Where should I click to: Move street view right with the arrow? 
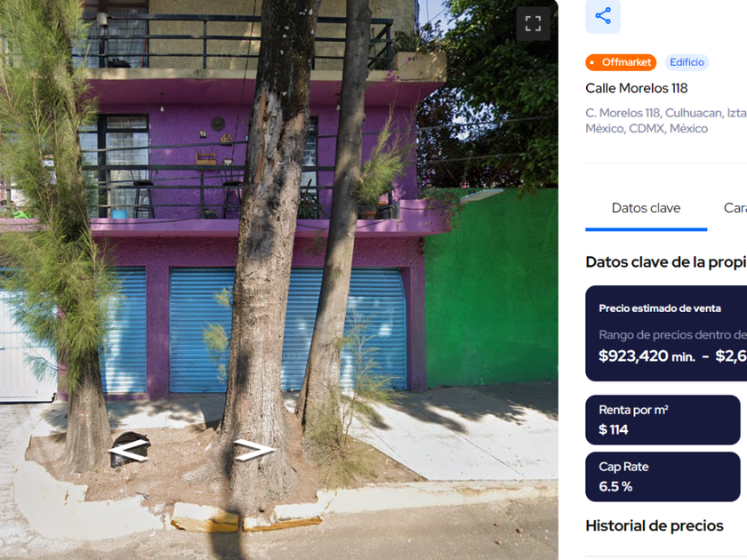pos(254,450)
